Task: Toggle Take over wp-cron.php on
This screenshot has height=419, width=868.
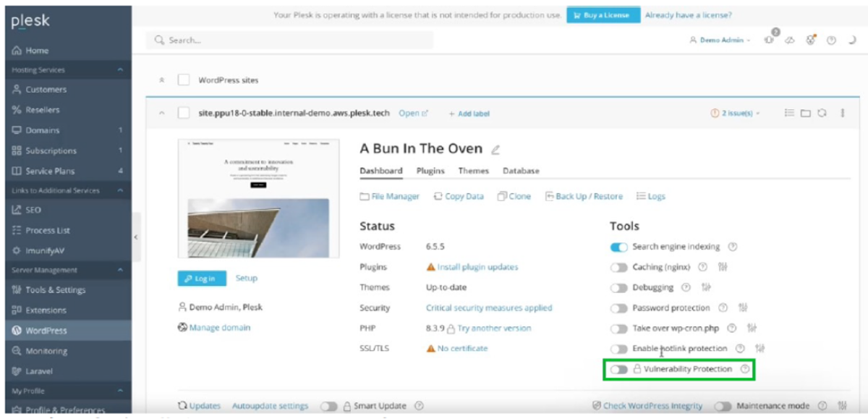Action: coord(619,328)
